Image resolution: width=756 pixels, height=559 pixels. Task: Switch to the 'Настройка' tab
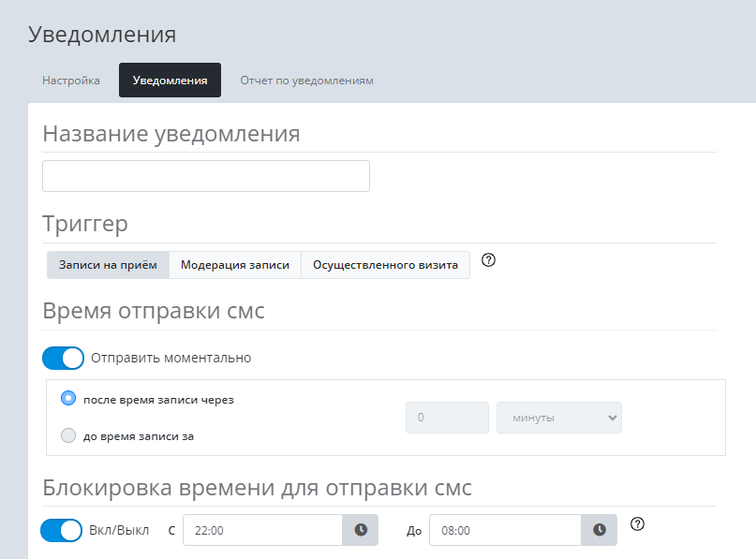[71, 81]
